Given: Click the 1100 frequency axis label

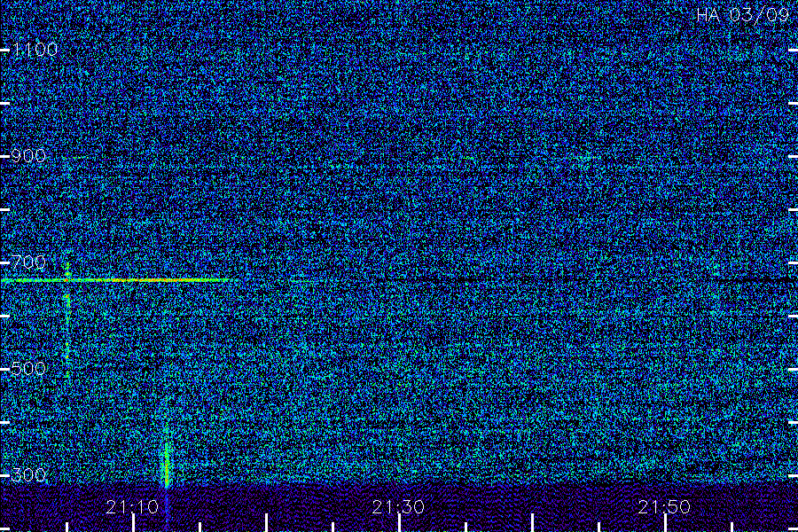Looking at the screenshot, I should pos(35,50).
